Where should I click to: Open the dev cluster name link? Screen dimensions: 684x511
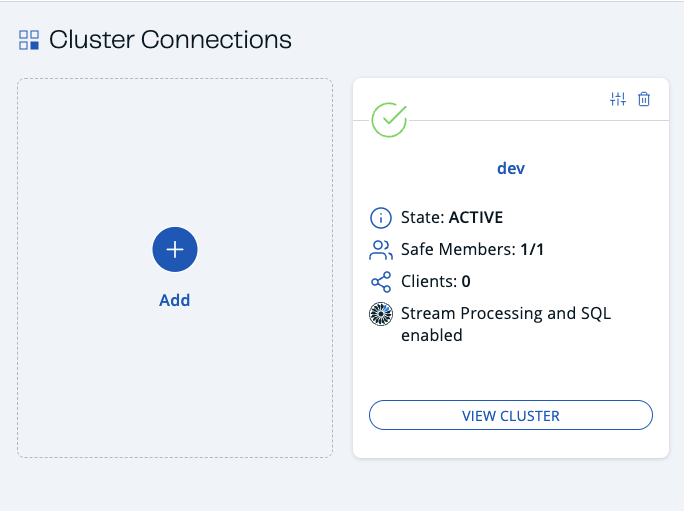coord(511,168)
